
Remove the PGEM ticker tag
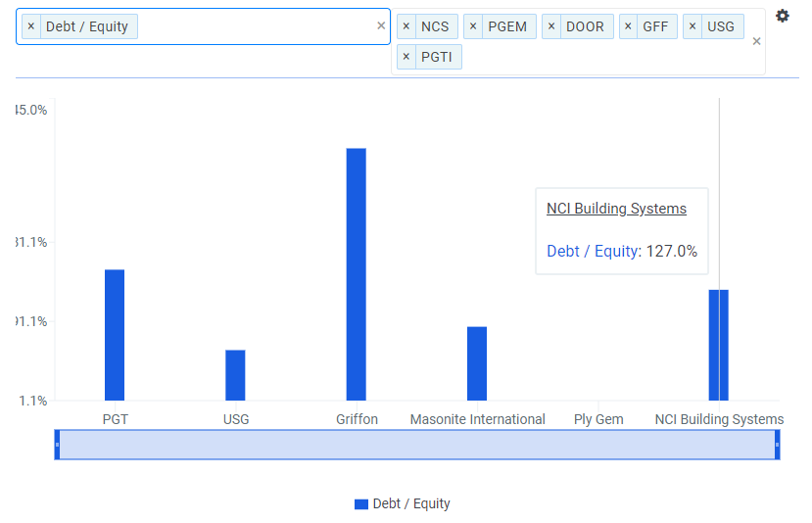click(x=473, y=26)
